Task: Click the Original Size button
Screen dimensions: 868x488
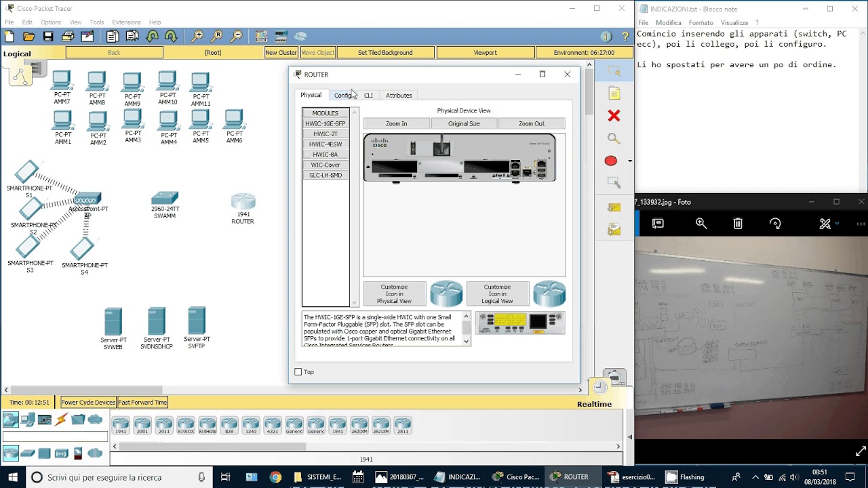Action: (x=464, y=123)
